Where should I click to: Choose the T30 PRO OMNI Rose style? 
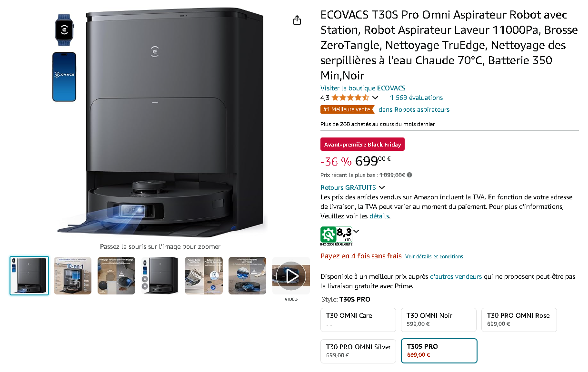point(519,320)
